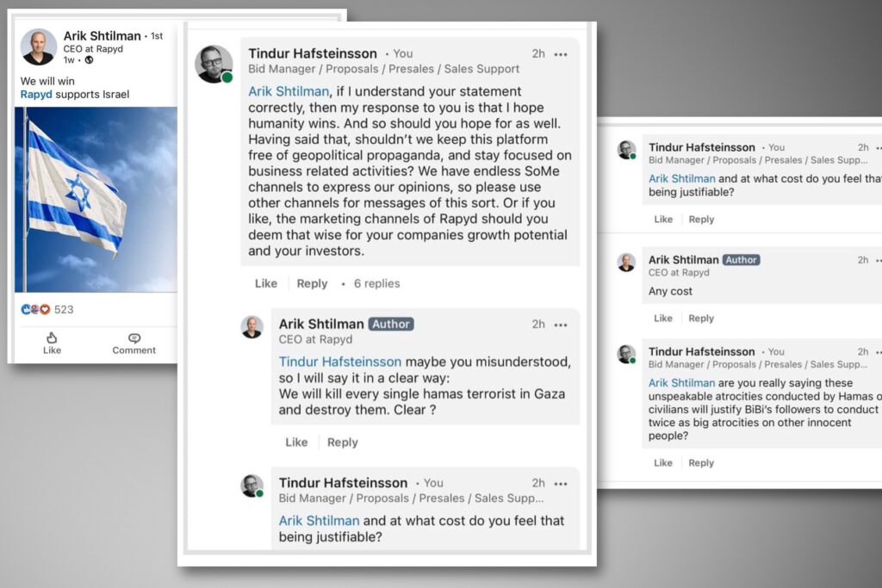Expand the '6 replies' thread
Viewport: 882px width, 588px height.
376,283
